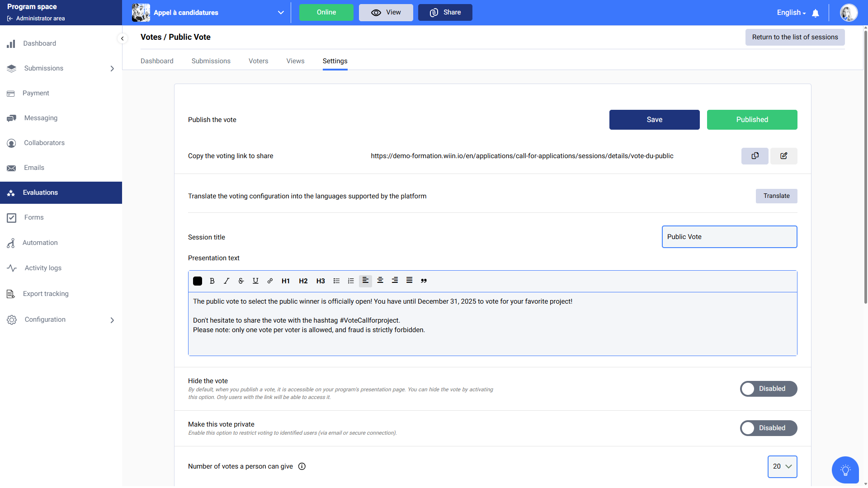Expand the Appel à candidatures program selector
This screenshot has width=868, height=488.
click(x=281, y=13)
